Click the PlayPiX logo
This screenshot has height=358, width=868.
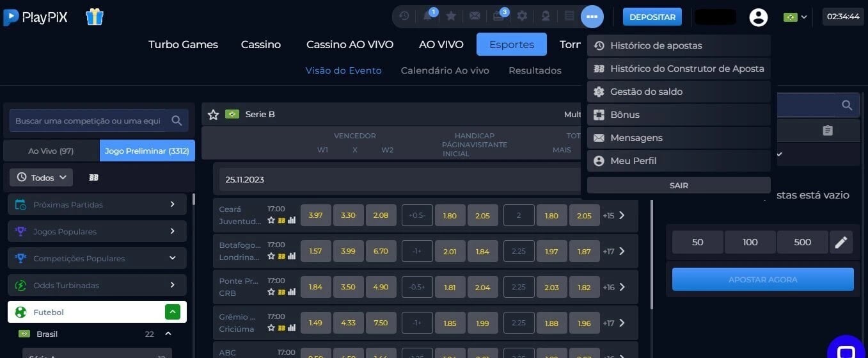(35, 17)
